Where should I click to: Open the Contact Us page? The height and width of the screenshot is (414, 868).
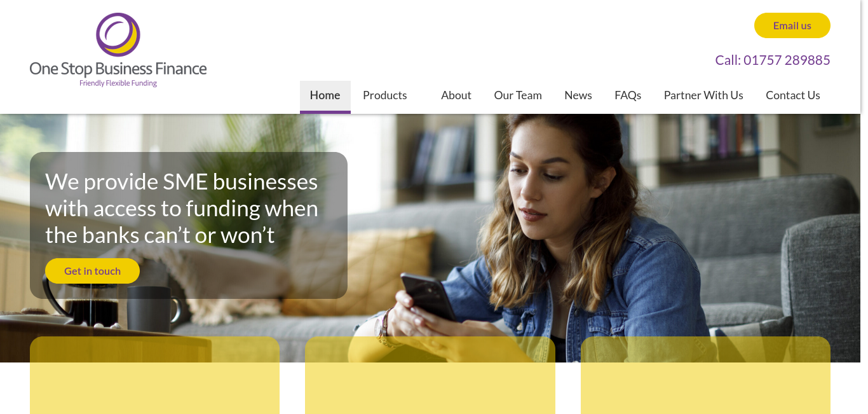(793, 95)
